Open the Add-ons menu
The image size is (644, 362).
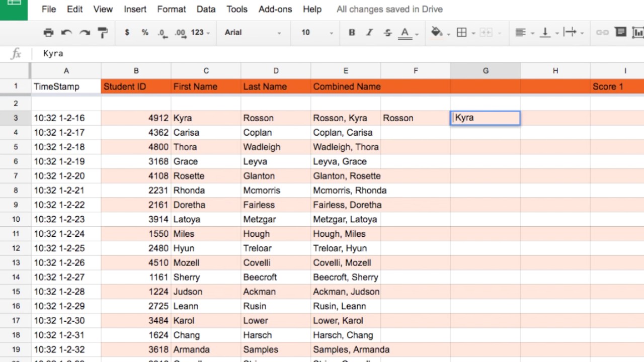click(x=276, y=9)
